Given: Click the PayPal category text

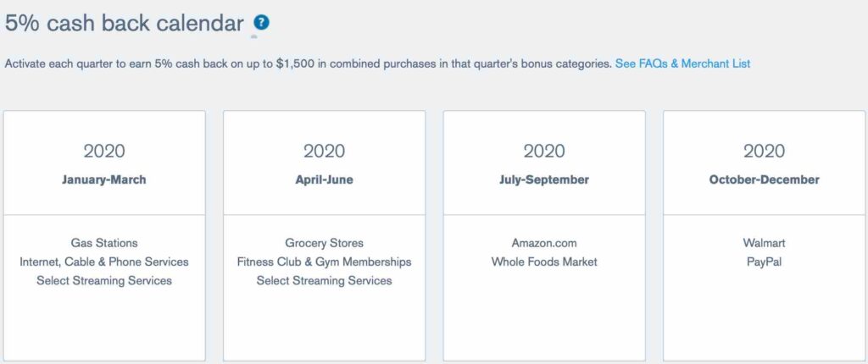Looking at the screenshot, I should 765,262.
